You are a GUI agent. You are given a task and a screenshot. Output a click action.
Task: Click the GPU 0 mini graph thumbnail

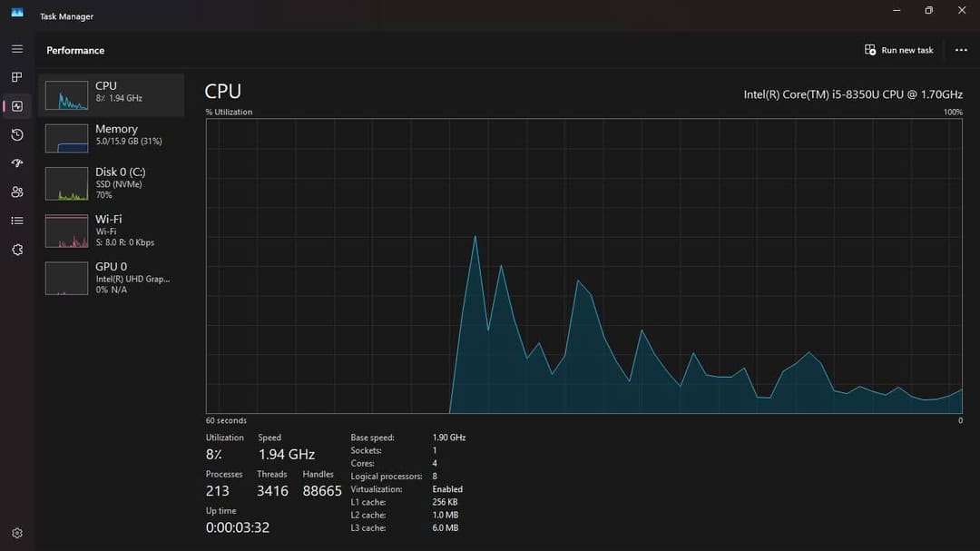click(66, 279)
